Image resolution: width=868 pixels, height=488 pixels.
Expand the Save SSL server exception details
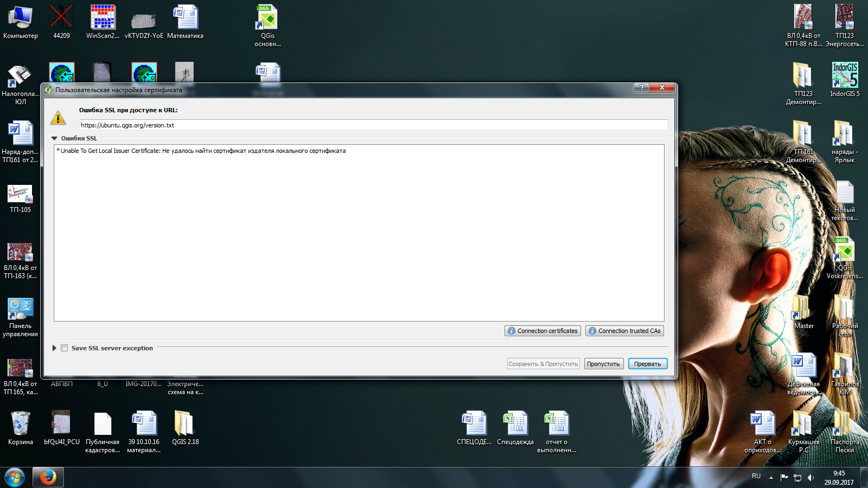[x=54, y=348]
